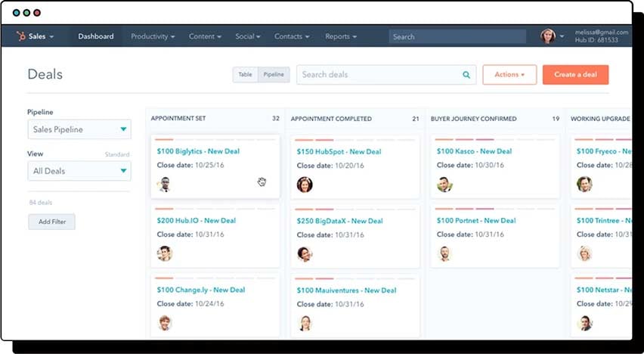Open the Productivity menu
The width and height of the screenshot is (644, 354).
pos(153,36)
